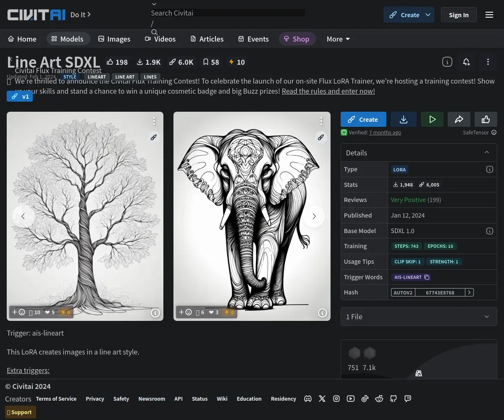Click the Sign In button
Image resolution: width=504 pixels, height=420 pixels.
[459, 15]
